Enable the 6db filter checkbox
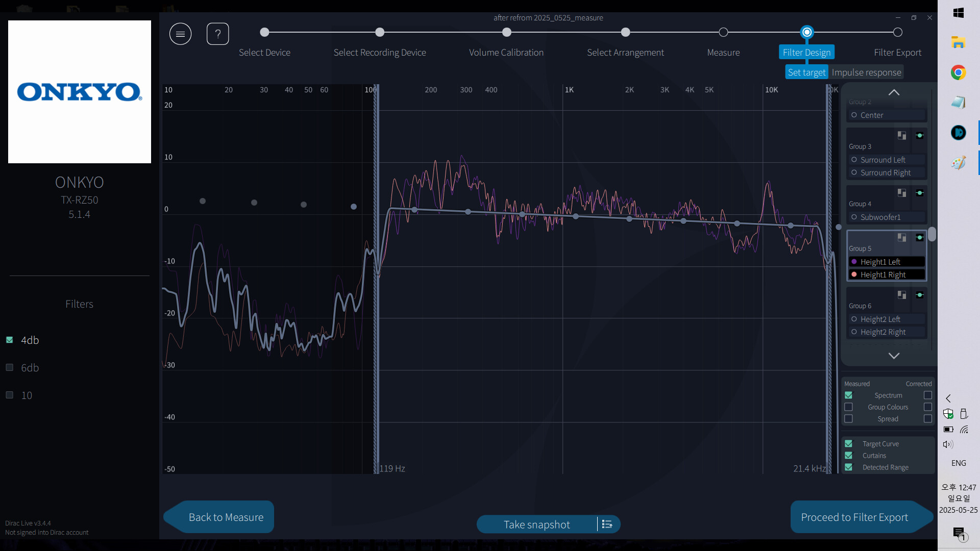980x551 pixels. click(9, 367)
